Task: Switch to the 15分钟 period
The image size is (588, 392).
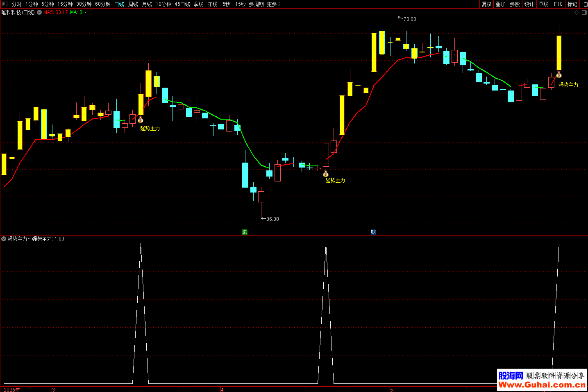Action: 65,4
